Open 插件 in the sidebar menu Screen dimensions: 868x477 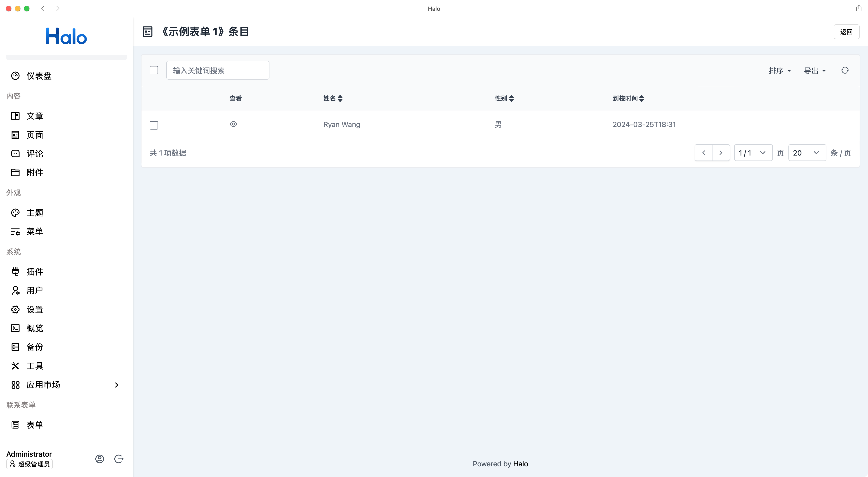click(x=35, y=272)
